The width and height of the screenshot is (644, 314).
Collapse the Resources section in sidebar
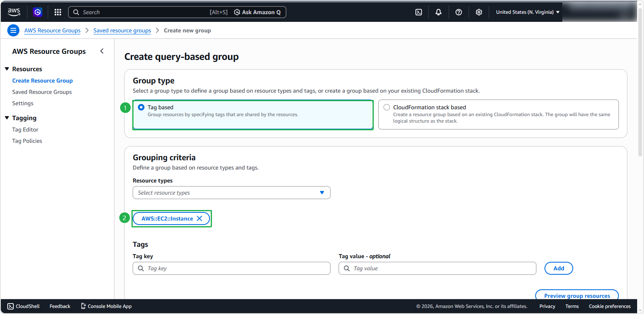tap(7, 69)
